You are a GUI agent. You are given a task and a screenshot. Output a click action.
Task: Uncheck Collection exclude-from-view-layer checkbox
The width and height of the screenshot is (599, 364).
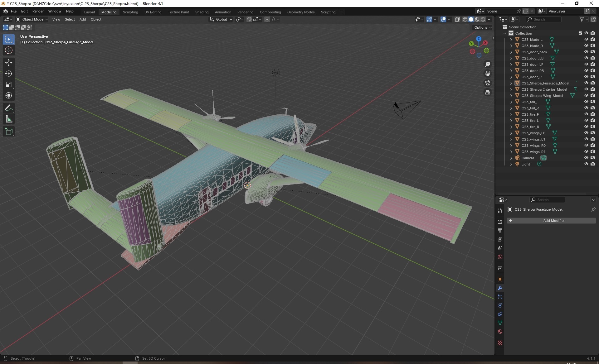(x=580, y=33)
